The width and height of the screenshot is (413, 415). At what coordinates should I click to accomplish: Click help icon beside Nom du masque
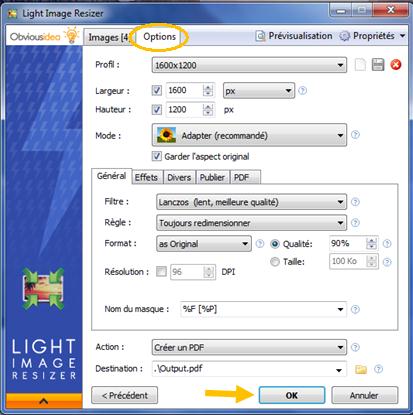pos(355,309)
